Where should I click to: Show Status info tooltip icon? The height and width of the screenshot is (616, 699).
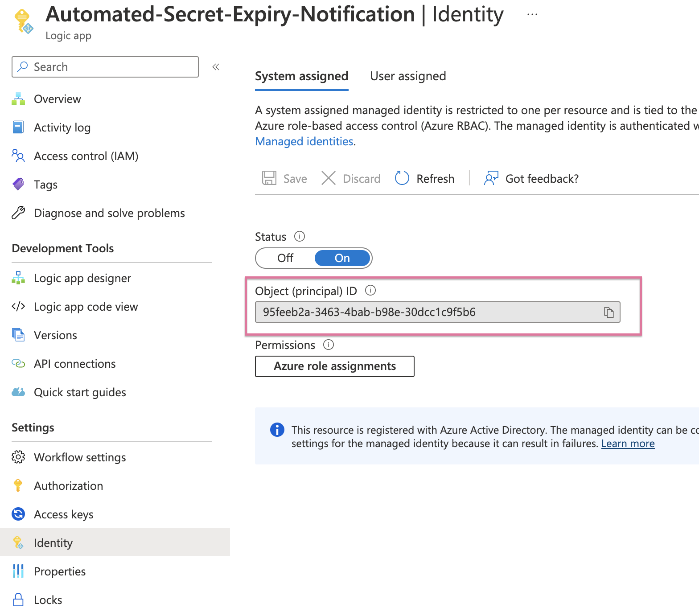[x=300, y=236]
